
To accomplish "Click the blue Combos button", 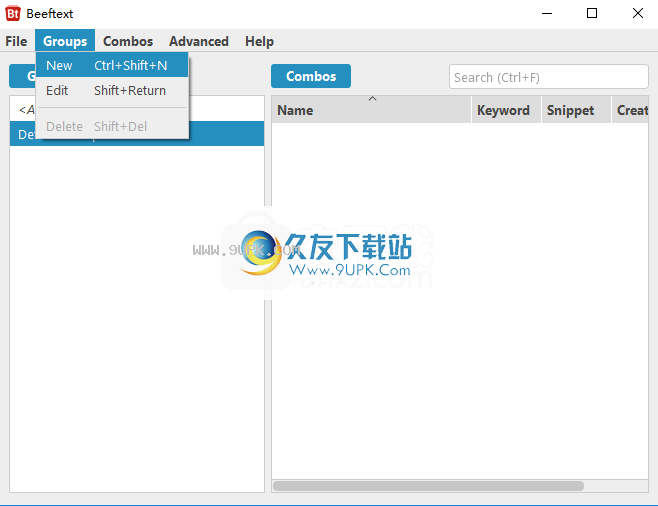I will [x=311, y=76].
